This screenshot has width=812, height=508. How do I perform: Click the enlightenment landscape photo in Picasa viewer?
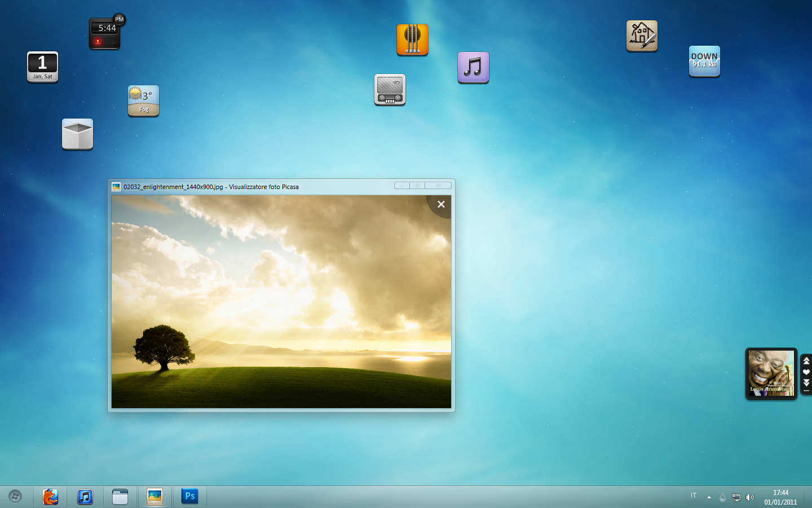click(x=281, y=301)
